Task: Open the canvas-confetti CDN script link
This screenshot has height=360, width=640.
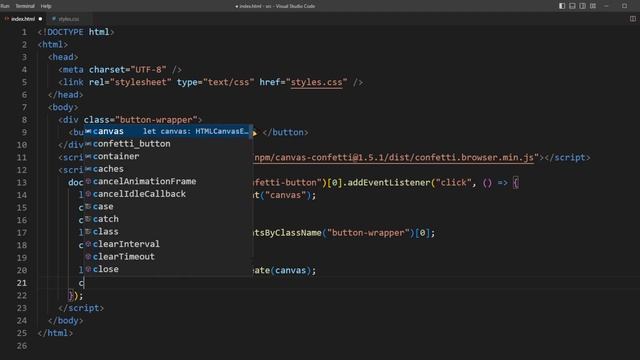Action: click(x=393, y=158)
